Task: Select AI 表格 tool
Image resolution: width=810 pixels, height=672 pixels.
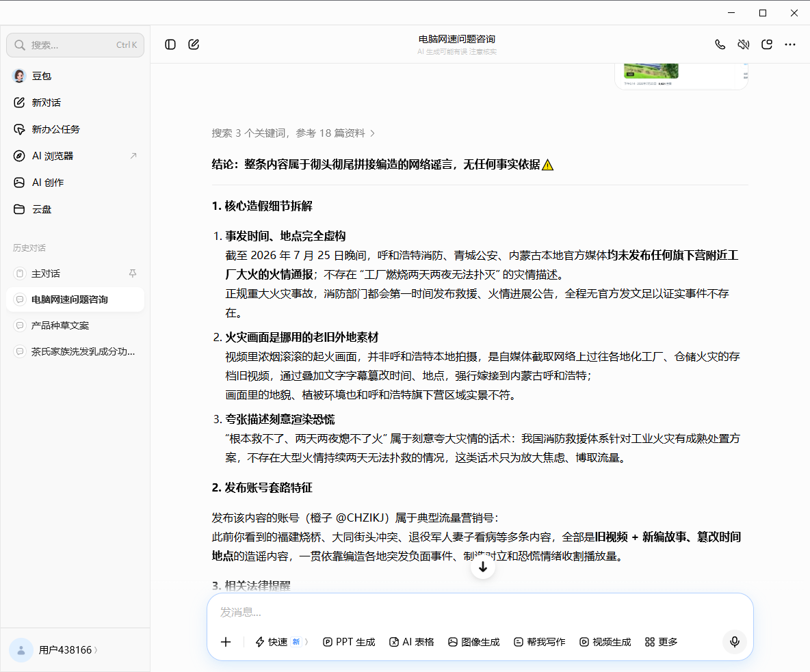Action: click(412, 642)
